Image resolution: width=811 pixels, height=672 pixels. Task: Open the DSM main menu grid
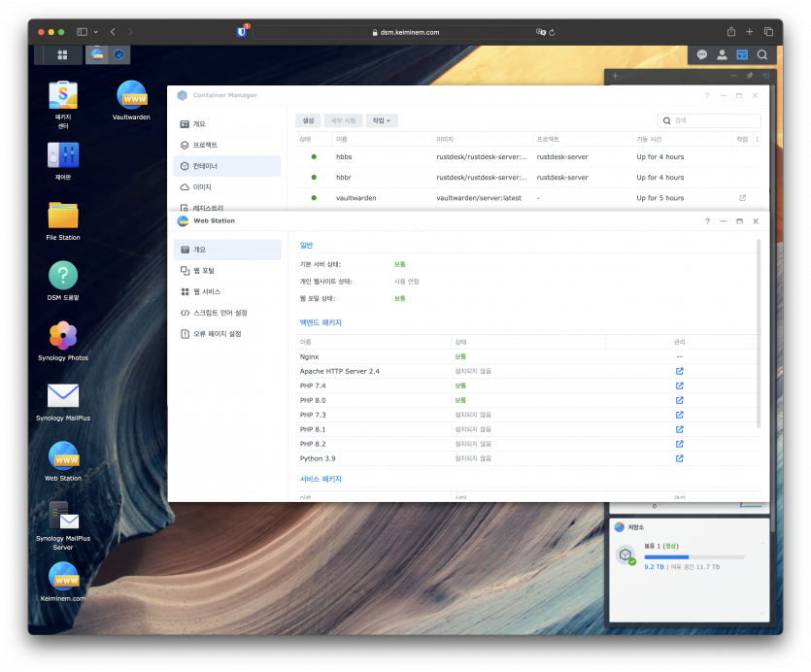pyautogui.click(x=62, y=55)
